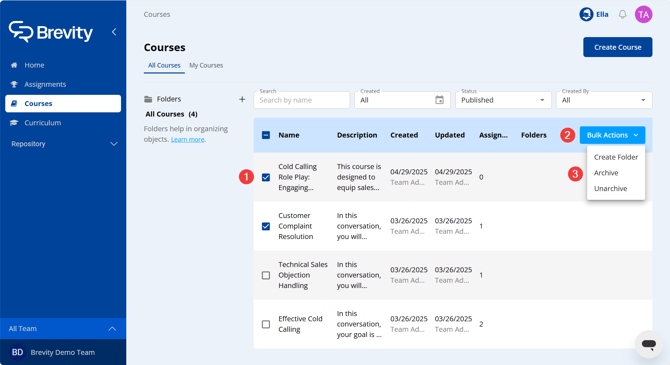Viewport: 670px width, 365px height.
Task: Toggle the select-all header checkbox
Action: click(266, 135)
